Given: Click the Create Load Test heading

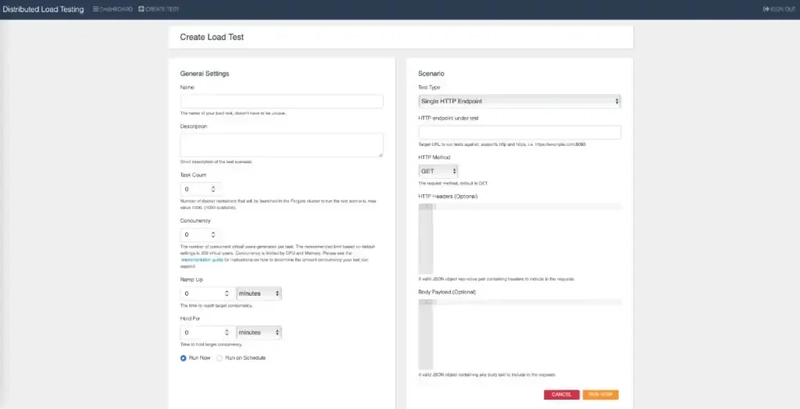Looking at the screenshot, I should click(212, 37).
